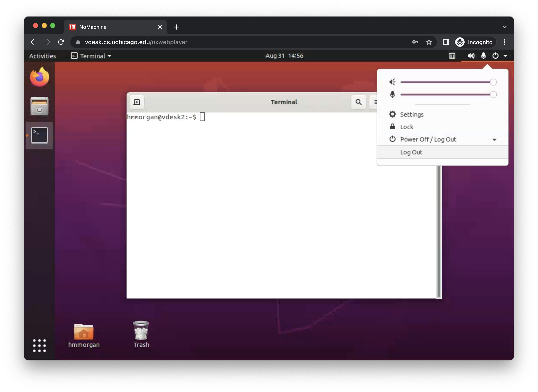Image resolution: width=538 pixels, height=392 pixels.
Task: Open a new tab in Terminal window
Action: point(137,102)
